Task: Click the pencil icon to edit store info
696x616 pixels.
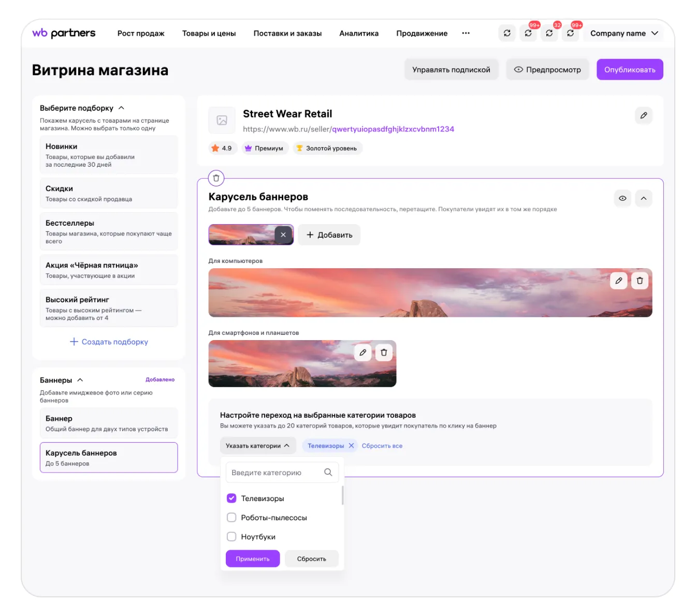Action: [643, 115]
